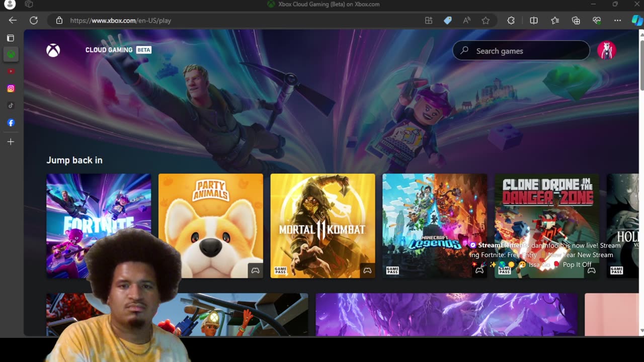This screenshot has width=644, height=362.
Task: Launch the Minecraft Legends tile
Action: pos(435,226)
